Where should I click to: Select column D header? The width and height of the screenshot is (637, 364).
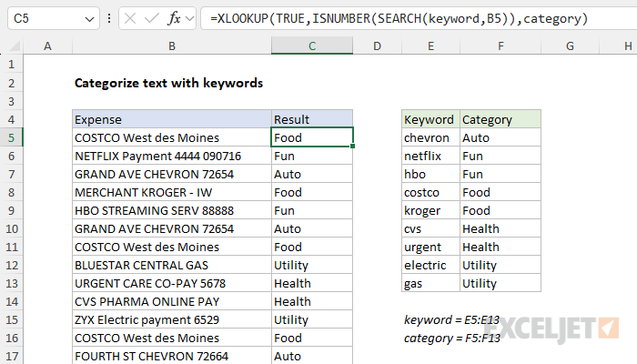click(377, 45)
